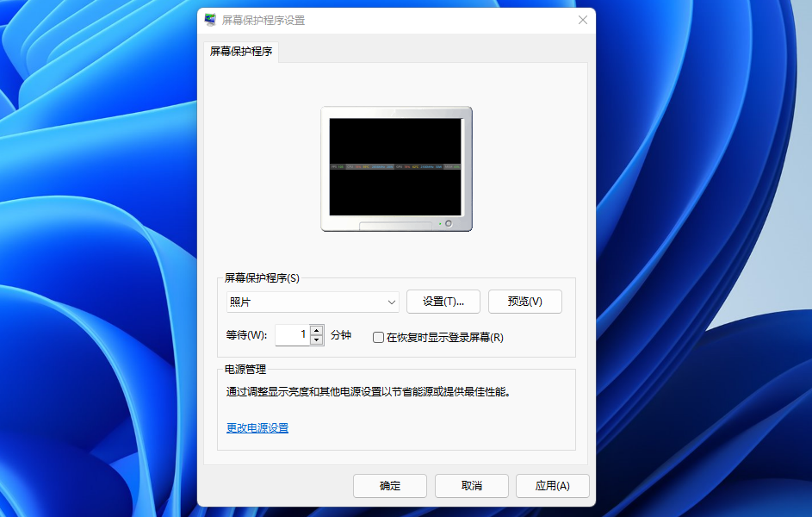The image size is (812, 517).
Task: Decrease wait time using down stepper arrow
Action: coord(318,339)
